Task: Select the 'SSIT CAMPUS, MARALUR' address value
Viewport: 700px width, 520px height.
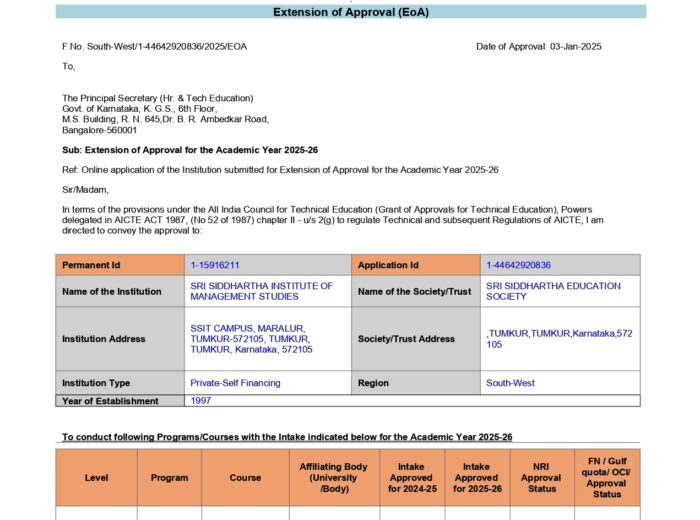Action: point(251,339)
